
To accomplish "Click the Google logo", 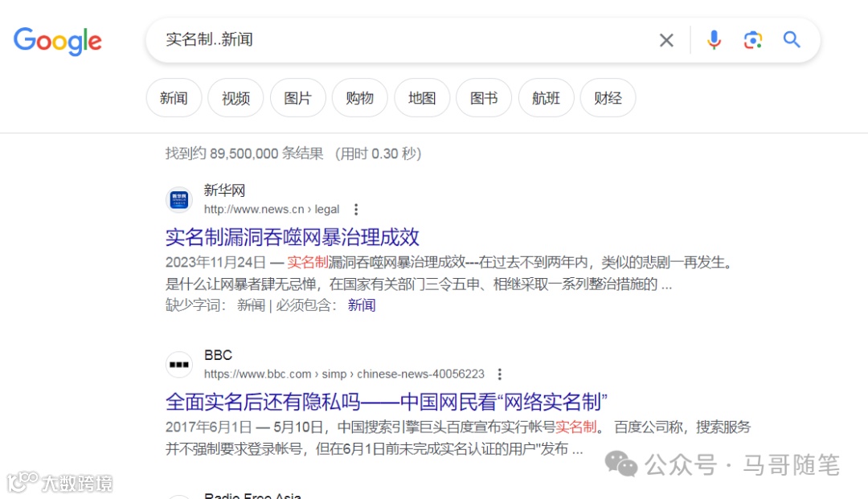I will click(58, 41).
